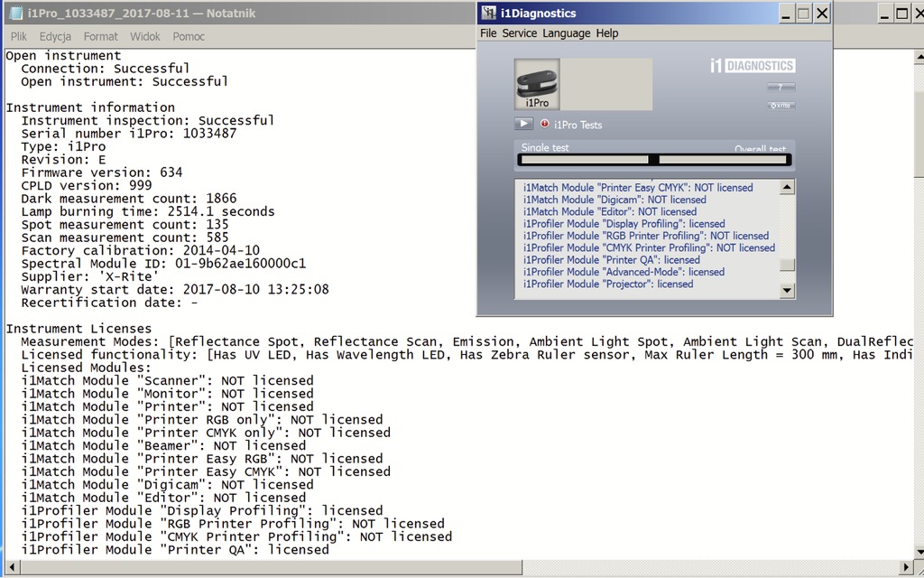
Task: Click the "Recertification date: -" line
Action: (x=109, y=302)
